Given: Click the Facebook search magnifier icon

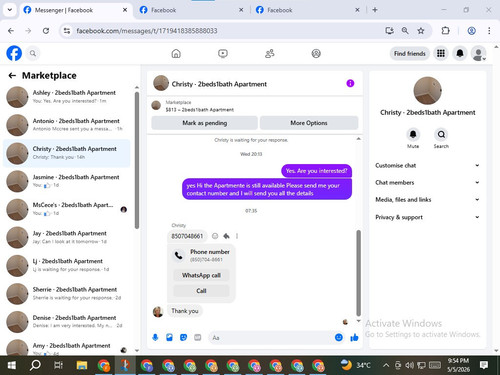Looking at the screenshot, I should [x=33, y=53].
